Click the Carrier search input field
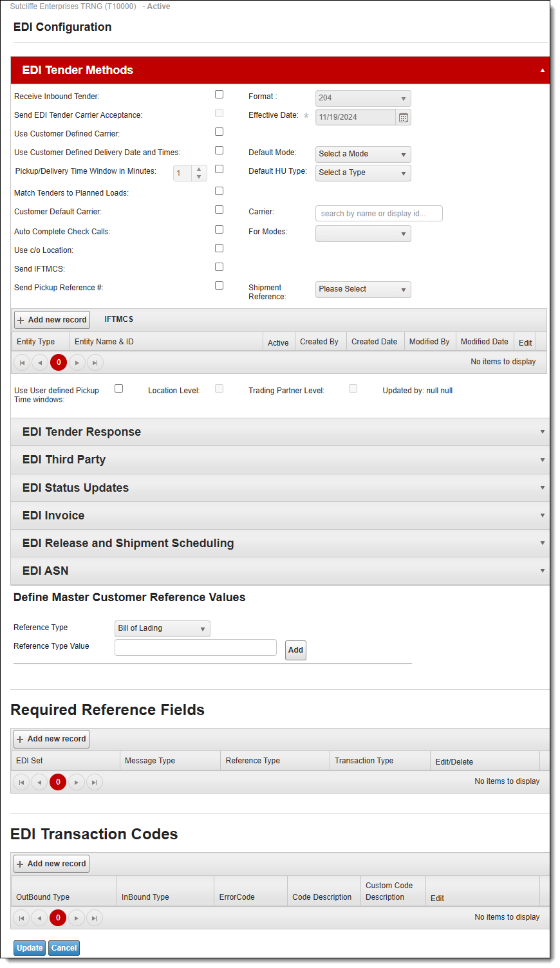The image size is (560, 968). click(378, 214)
